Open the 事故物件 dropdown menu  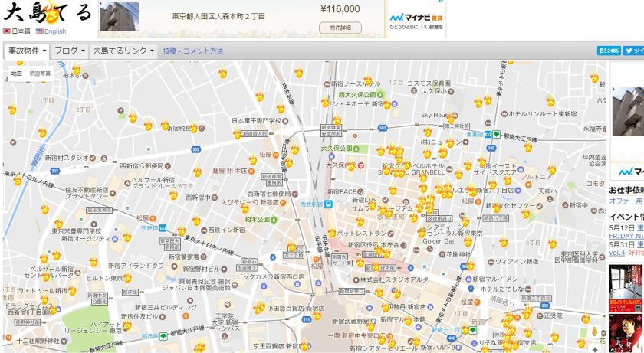tap(28, 51)
